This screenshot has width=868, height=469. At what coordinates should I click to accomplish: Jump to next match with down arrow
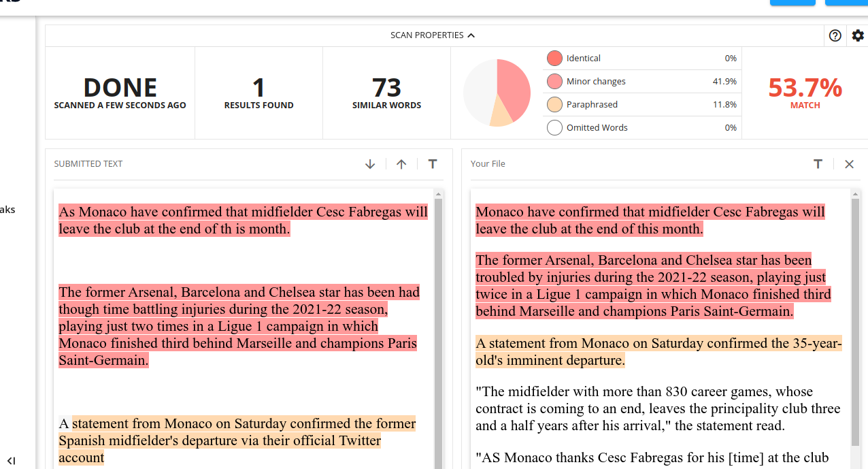click(x=370, y=164)
